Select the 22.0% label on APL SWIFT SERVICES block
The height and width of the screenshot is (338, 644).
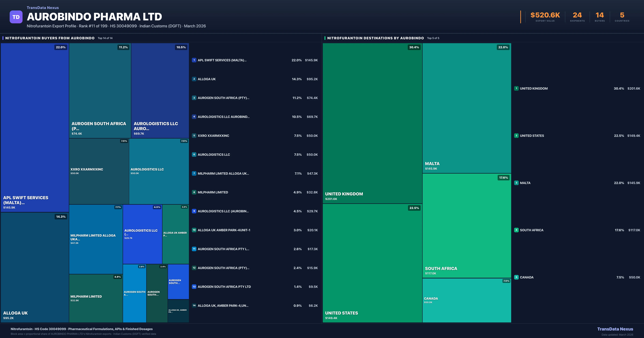61,47
